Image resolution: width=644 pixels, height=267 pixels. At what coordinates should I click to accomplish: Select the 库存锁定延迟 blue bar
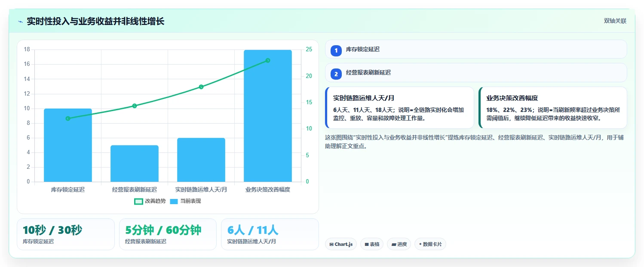[x=68, y=145]
